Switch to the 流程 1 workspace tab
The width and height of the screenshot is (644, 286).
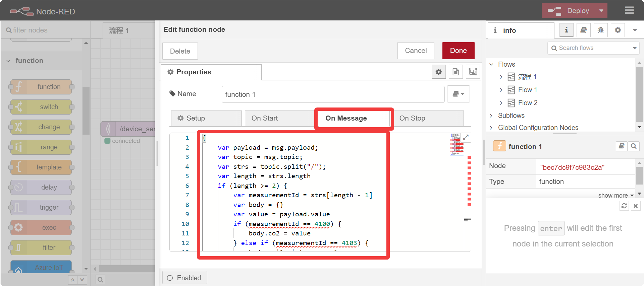pos(128,30)
